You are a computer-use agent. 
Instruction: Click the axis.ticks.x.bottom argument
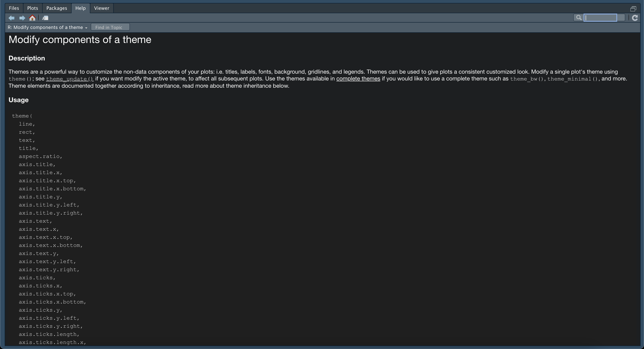point(53,302)
